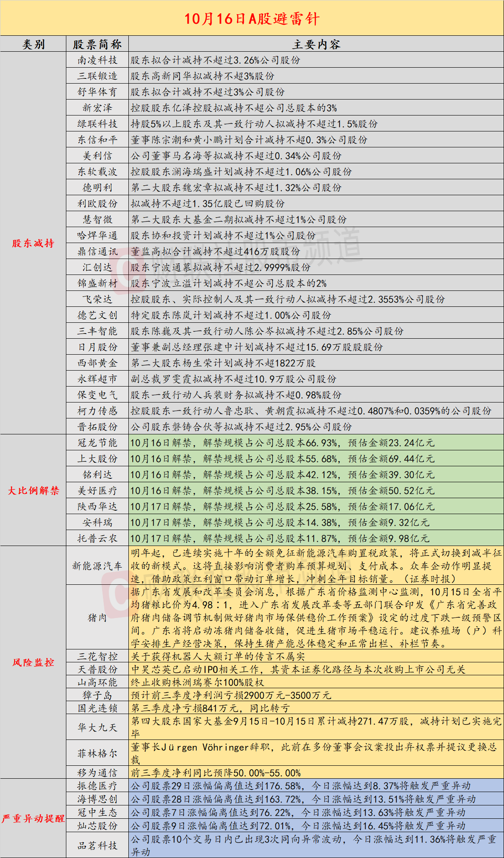Select stock name 三联锻造

[97, 76]
